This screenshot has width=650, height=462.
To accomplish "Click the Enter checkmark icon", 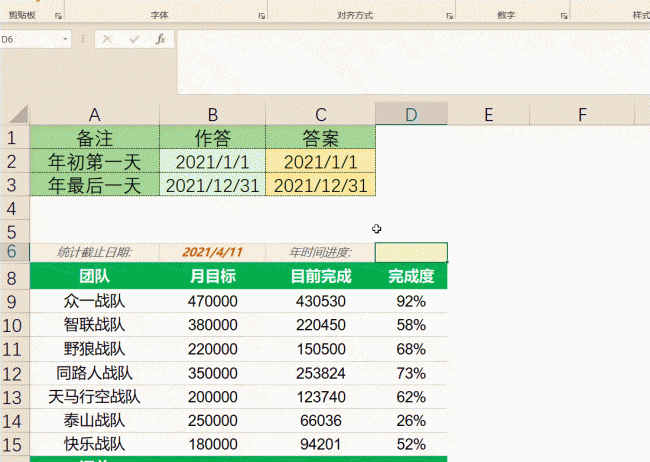I will pos(133,39).
